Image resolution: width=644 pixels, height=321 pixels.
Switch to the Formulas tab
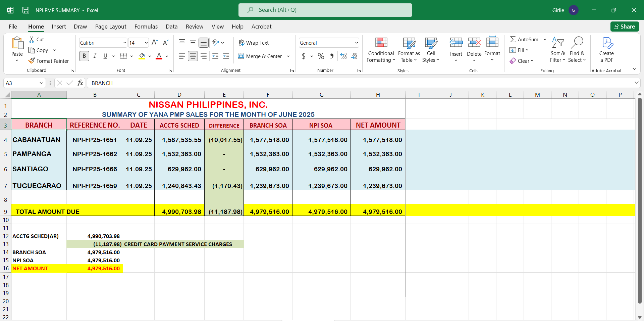click(146, 27)
